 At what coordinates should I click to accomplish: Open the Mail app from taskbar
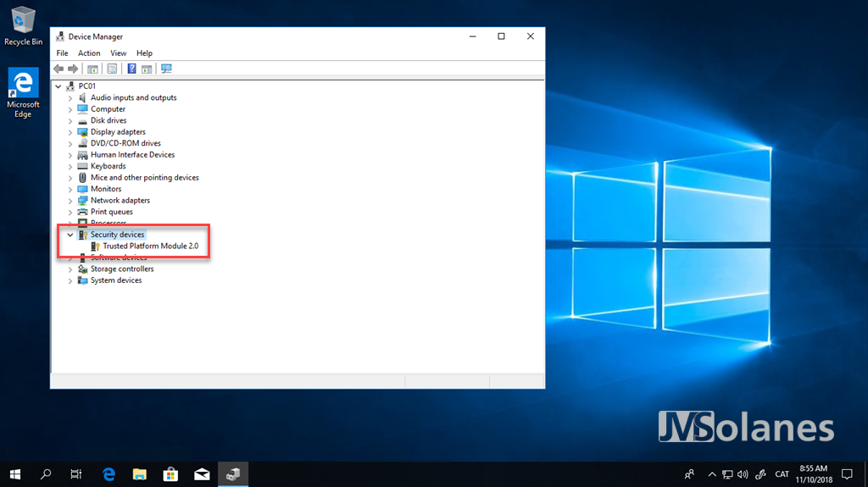click(202, 474)
